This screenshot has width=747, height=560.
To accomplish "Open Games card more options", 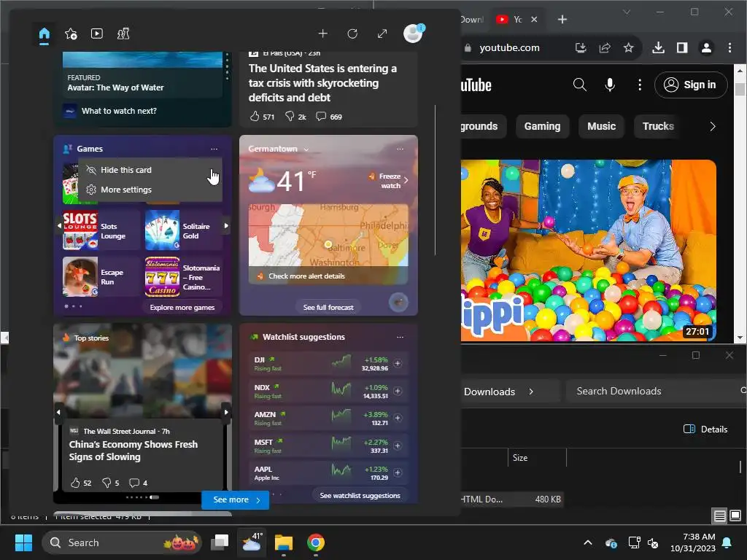I will (214, 149).
